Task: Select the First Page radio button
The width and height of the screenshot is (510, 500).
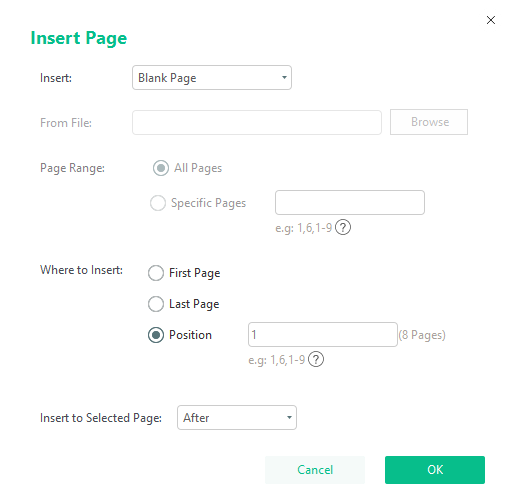Action: coord(156,273)
